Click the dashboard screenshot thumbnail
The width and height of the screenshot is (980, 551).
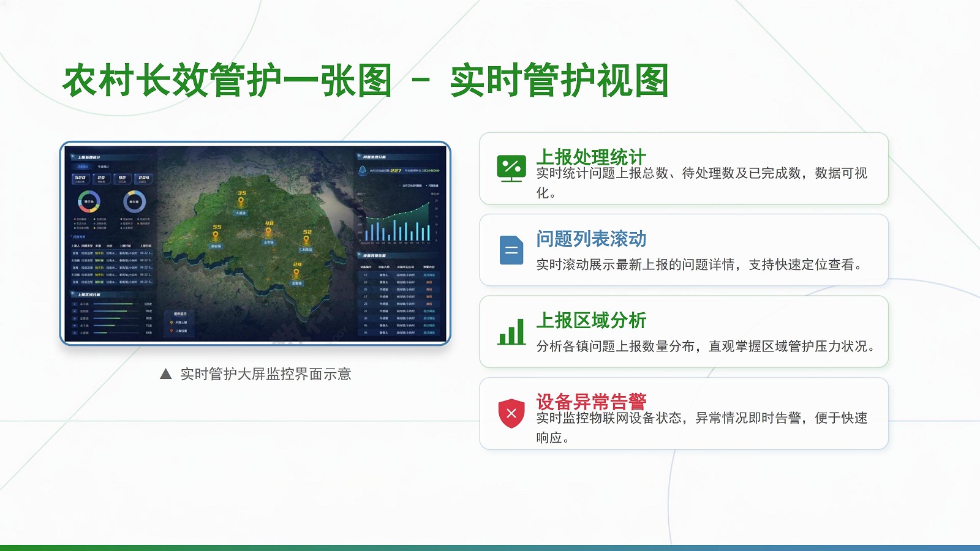[255, 244]
